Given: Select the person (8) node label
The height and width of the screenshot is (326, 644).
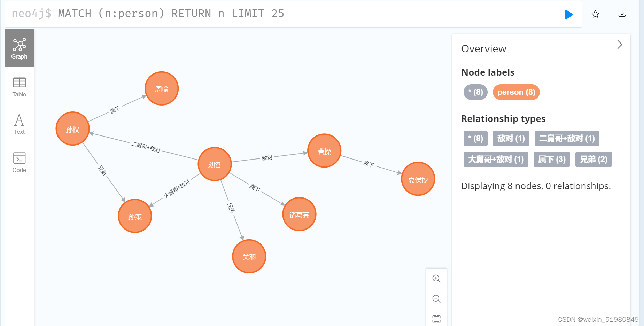Looking at the screenshot, I should (x=516, y=92).
